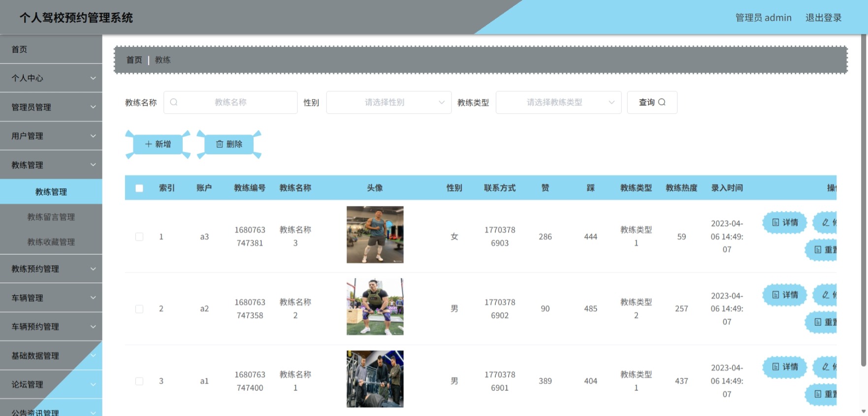The width and height of the screenshot is (868, 416).
Task: Click the trash icon on 删除 button
Action: tap(220, 144)
